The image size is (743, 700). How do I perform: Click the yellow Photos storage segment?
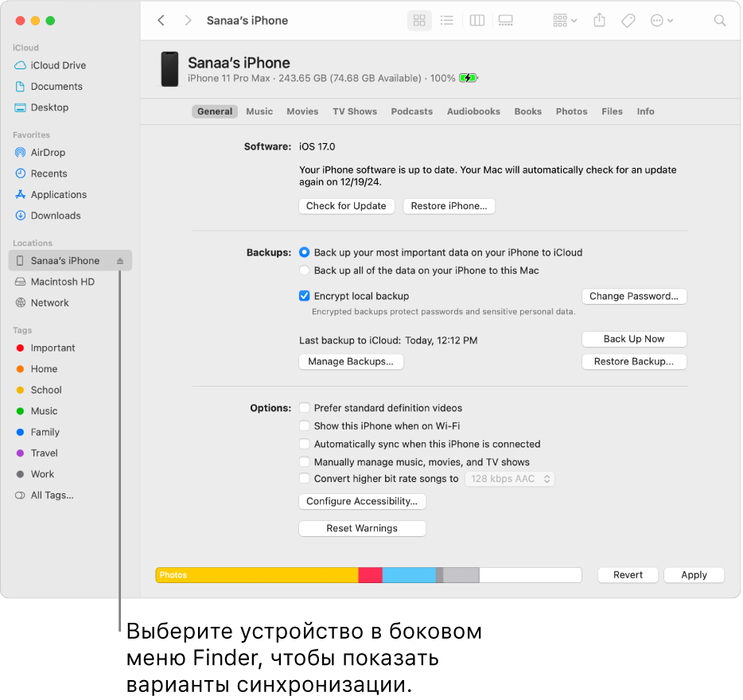(x=257, y=575)
